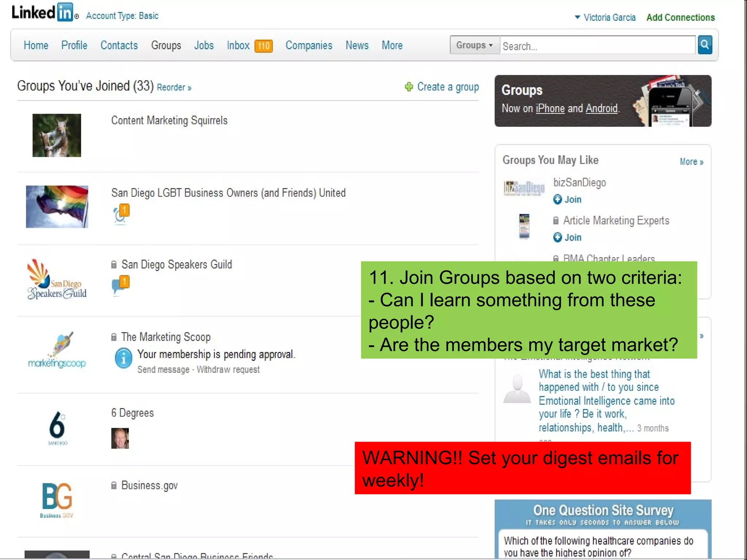The image size is (747, 560).
Task: Open the Profile menu
Action: [x=74, y=46]
